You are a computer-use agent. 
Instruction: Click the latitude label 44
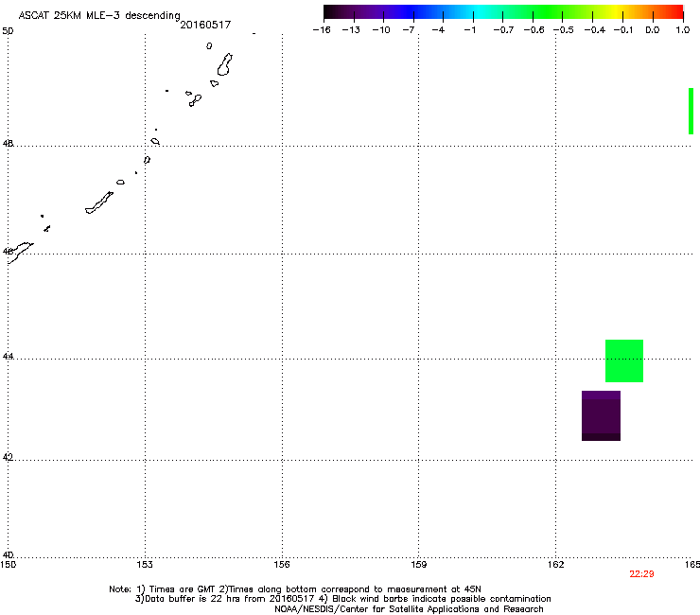pos(8,357)
